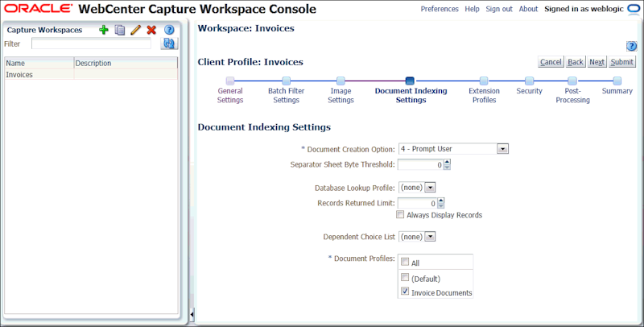Open the About link

pyautogui.click(x=528, y=9)
